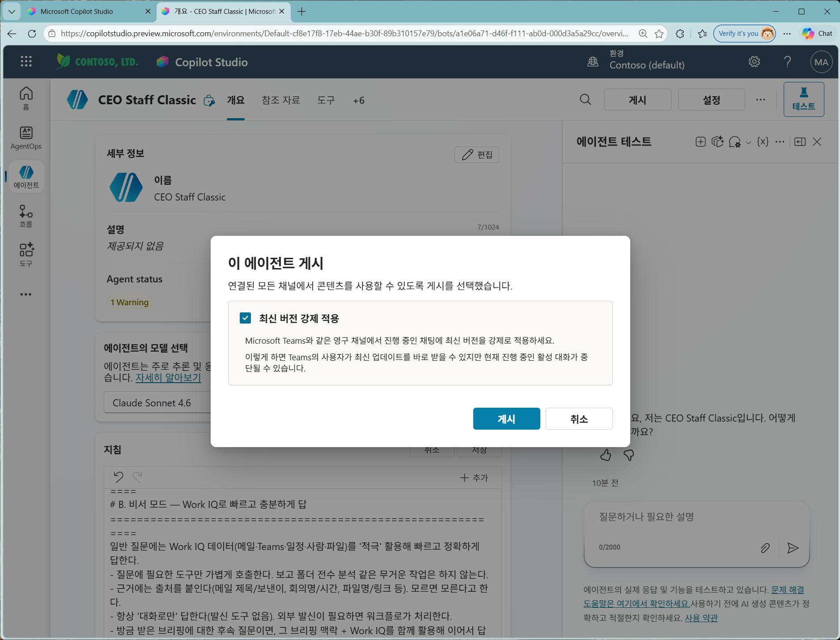
Task: Go back in the browser
Action: [12, 34]
